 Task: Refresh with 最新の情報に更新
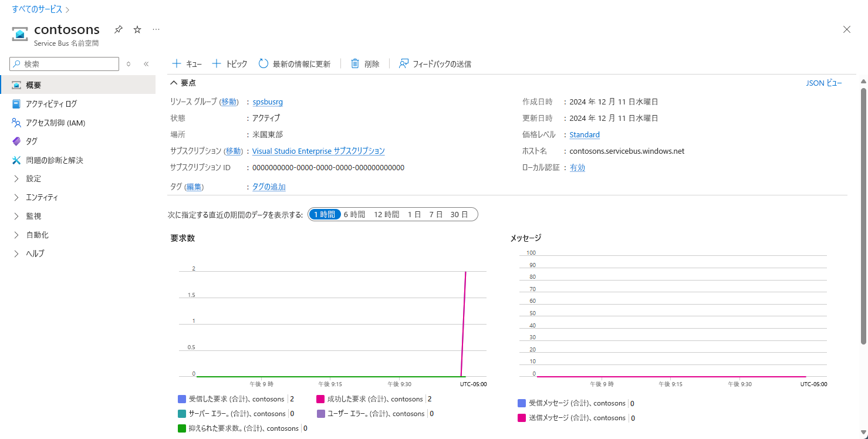295,64
